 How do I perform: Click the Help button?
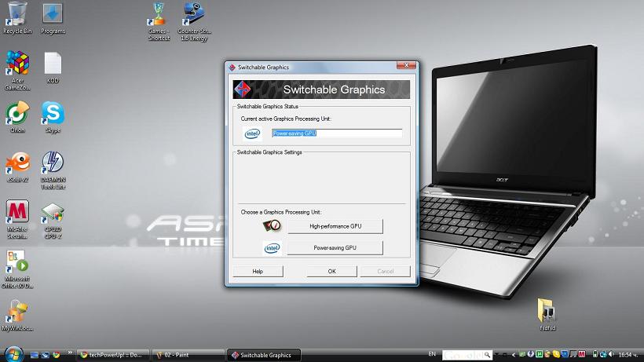258,271
